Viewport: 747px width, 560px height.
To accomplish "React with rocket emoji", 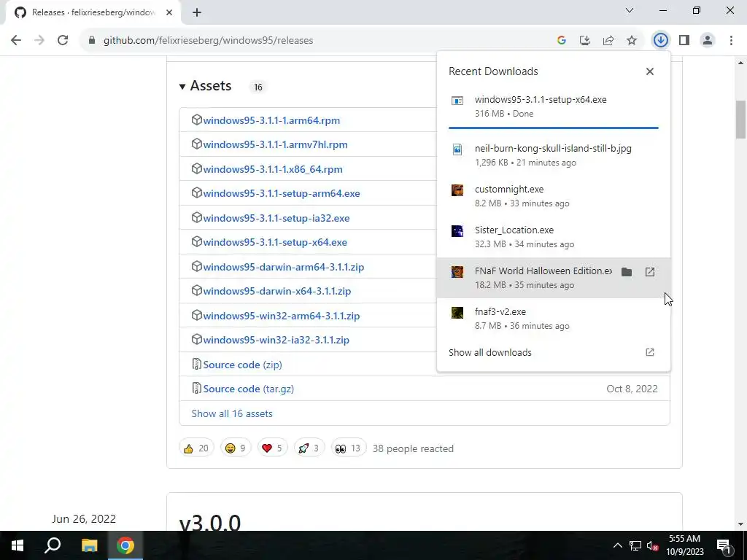I will click(x=309, y=448).
